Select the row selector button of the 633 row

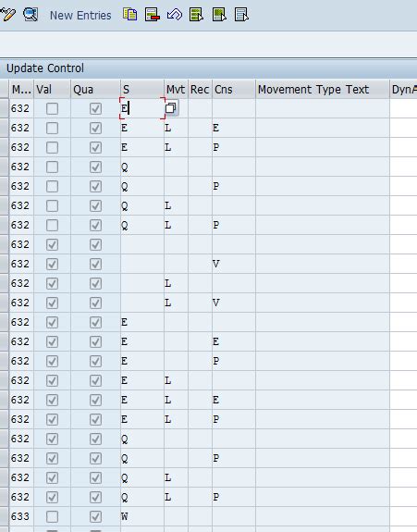click(4, 516)
